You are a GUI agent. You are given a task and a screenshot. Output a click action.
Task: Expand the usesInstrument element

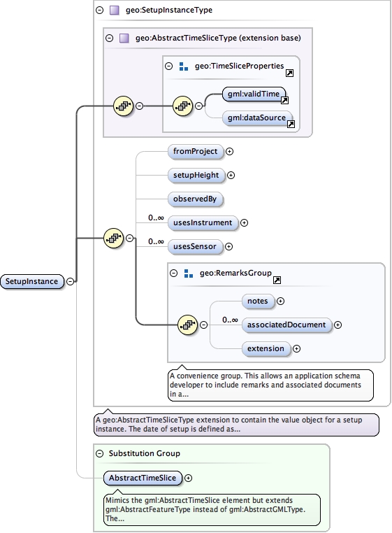tap(245, 223)
